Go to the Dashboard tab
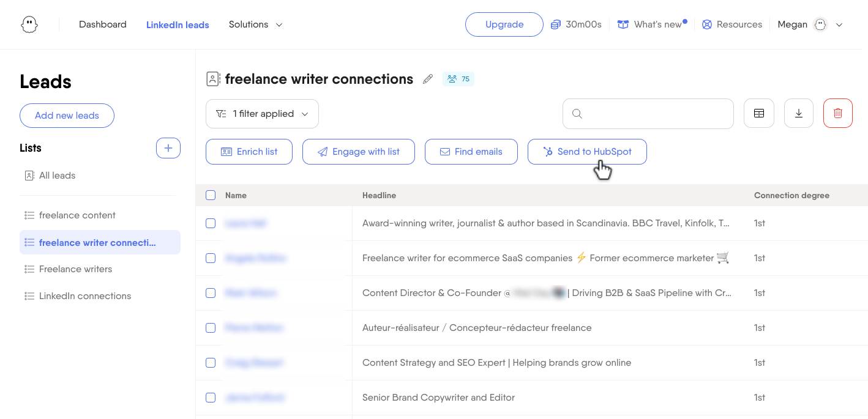This screenshot has height=419, width=868. (103, 24)
